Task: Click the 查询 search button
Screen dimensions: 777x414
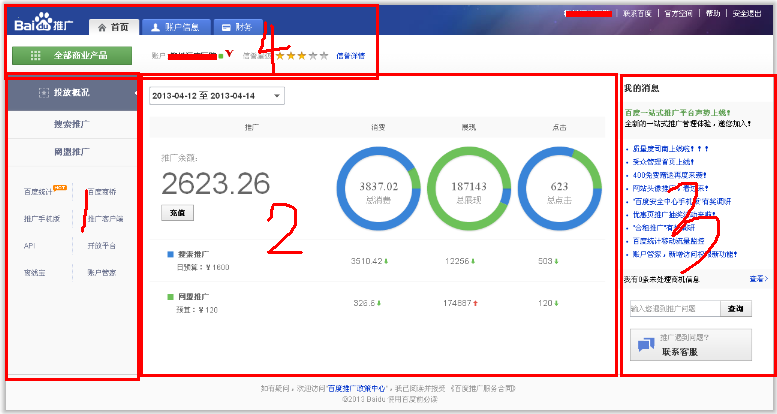Action: click(x=735, y=308)
